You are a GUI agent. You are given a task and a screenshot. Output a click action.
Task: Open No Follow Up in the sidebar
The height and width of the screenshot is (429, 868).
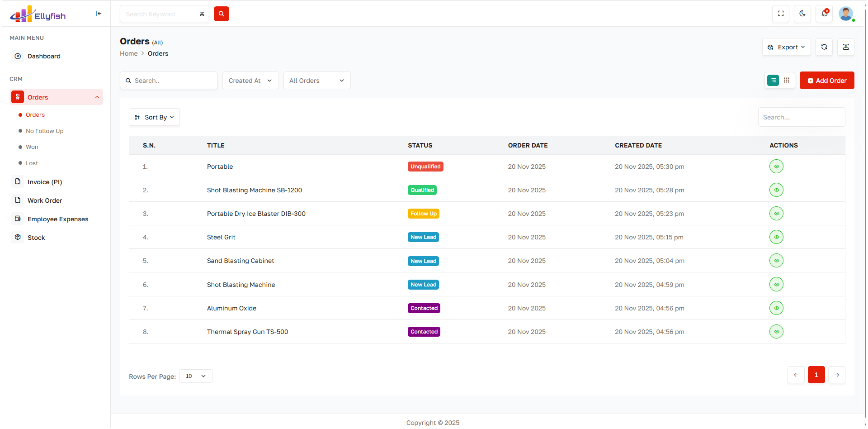pyautogui.click(x=44, y=131)
